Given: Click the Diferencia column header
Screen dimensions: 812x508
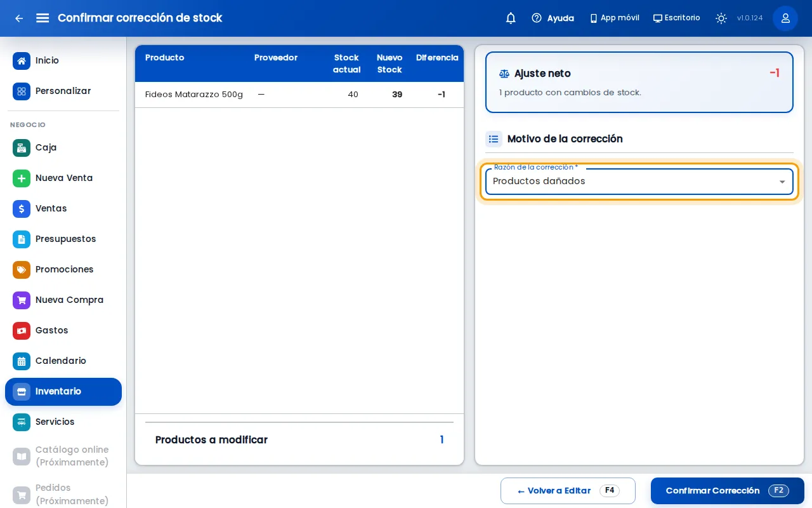Looking at the screenshot, I should pos(437,58).
